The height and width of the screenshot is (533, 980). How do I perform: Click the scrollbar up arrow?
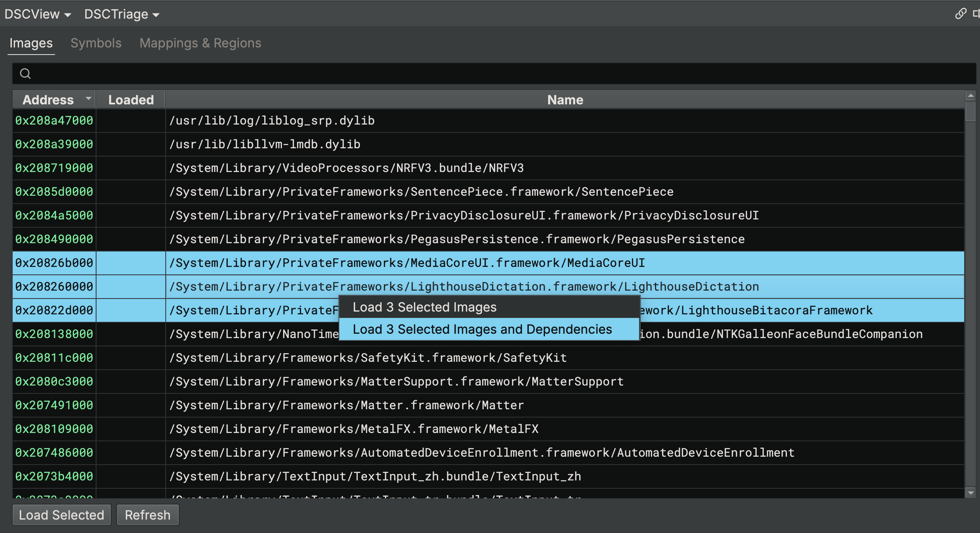click(971, 96)
